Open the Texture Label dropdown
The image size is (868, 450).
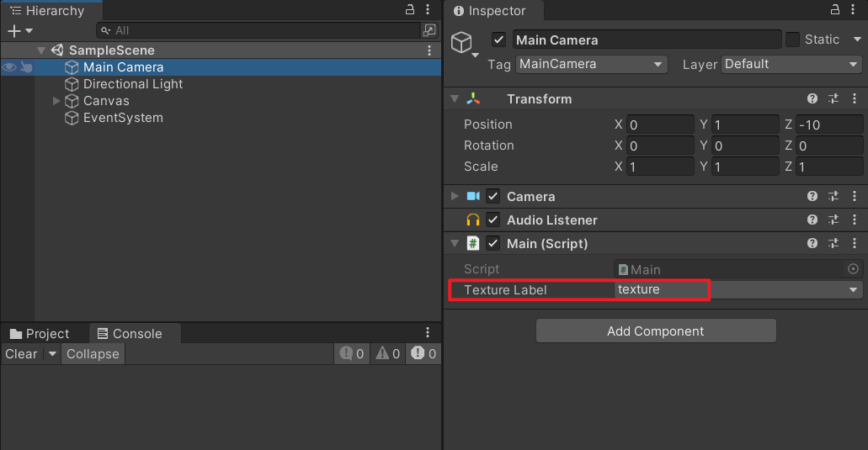[x=738, y=289]
